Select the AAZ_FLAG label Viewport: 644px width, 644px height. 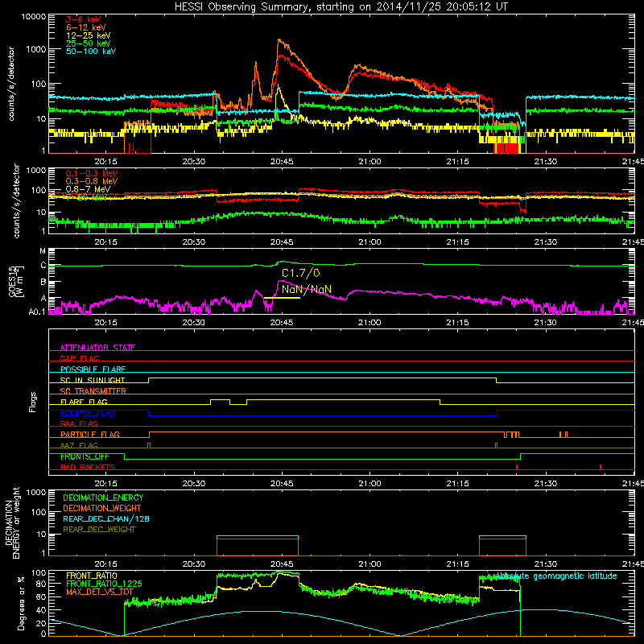79,445
